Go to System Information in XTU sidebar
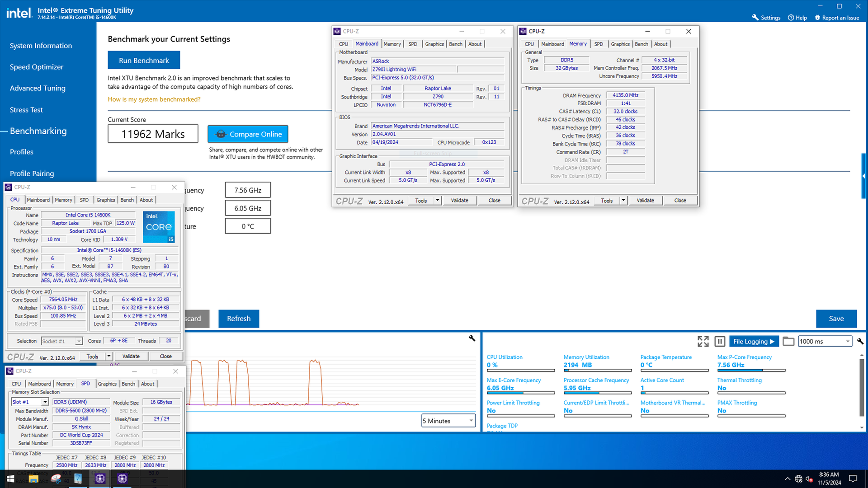868x488 pixels. [x=41, y=46]
